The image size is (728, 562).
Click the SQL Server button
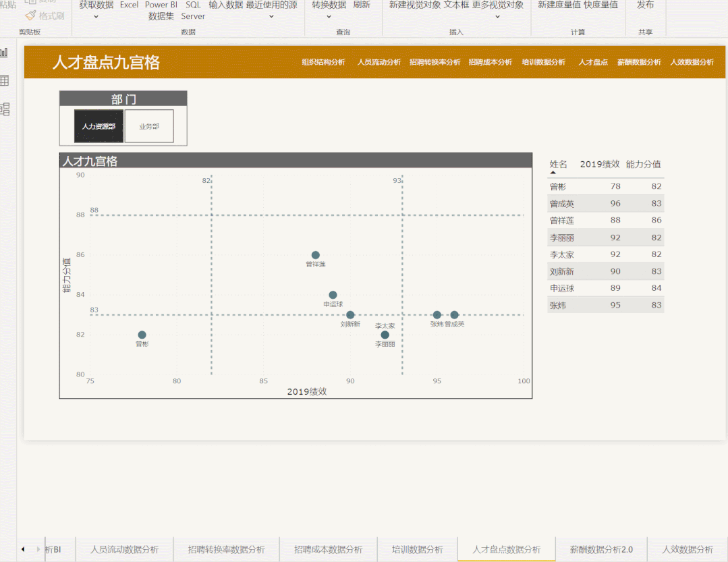pos(193,10)
